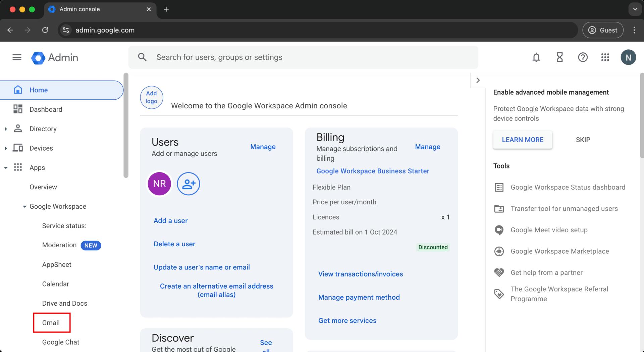Click the add user circle icon
Image resolution: width=644 pixels, height=352 pixels.
[189, 184]
